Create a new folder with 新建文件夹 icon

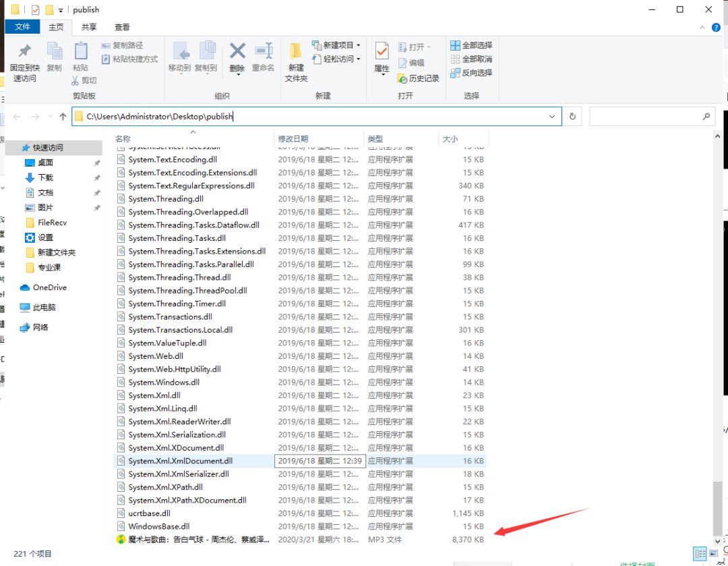pyautogui.click(x=296, y=53)
